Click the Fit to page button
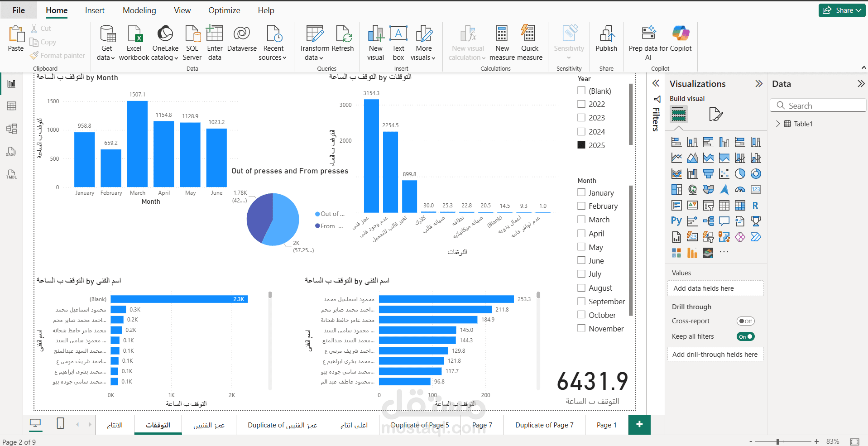This screenshot has height=446, width=868. coord(854,441)
